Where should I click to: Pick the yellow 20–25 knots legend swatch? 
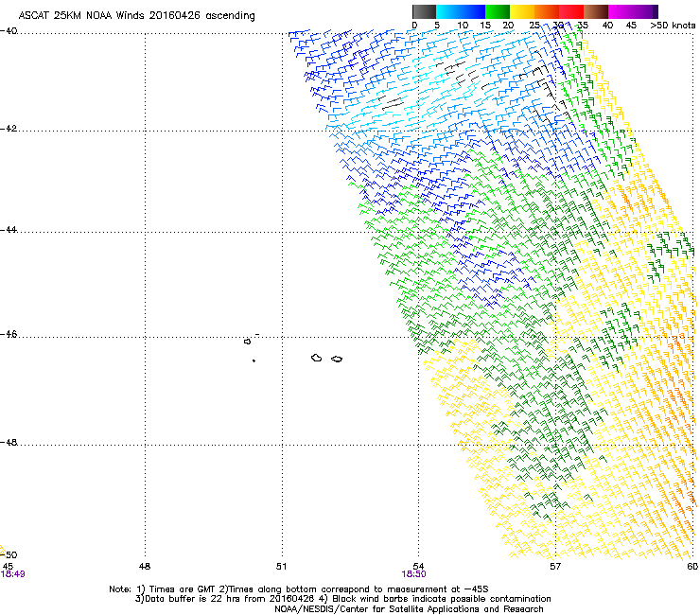pos(522,11)
